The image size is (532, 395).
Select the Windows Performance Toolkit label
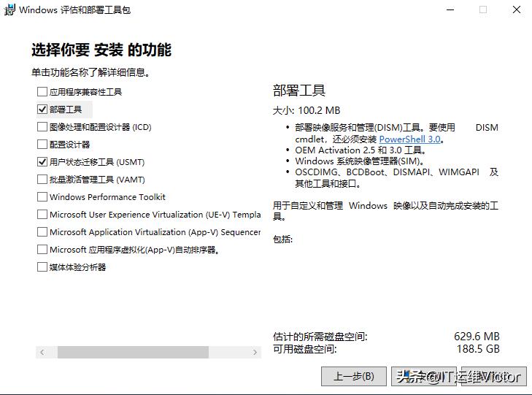coord(107,197)
